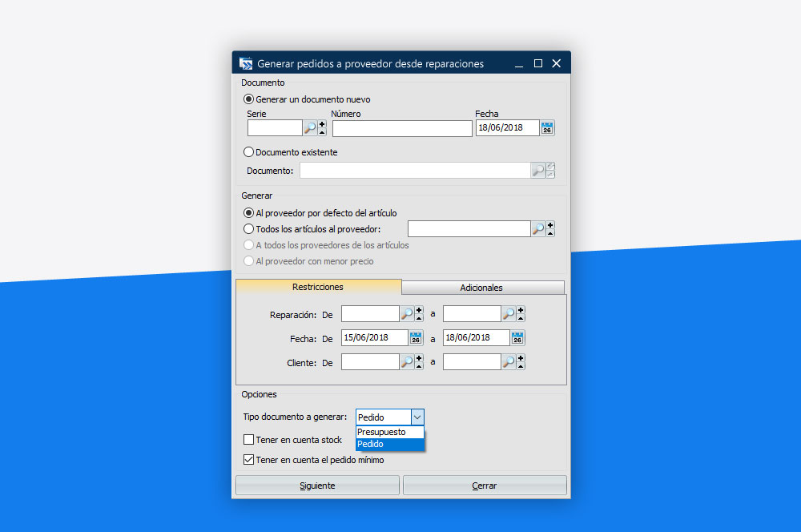Click search icon for Cliente 'De' field

tap(407, 362)
